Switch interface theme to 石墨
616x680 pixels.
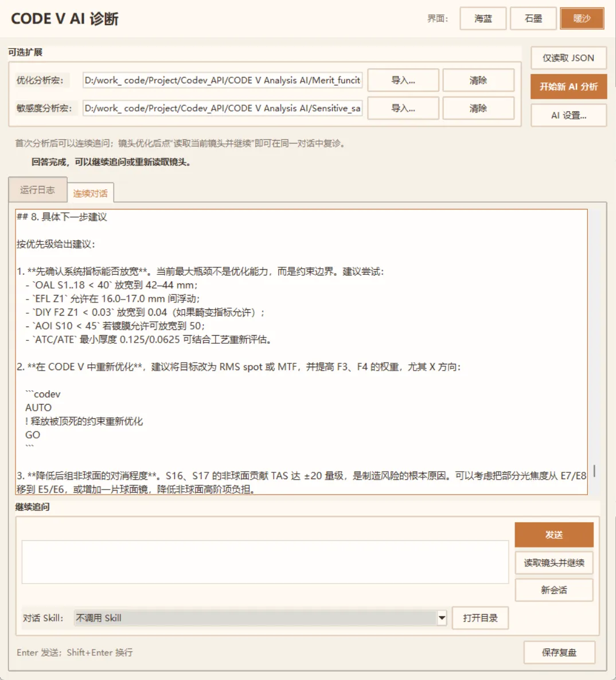tap(533, 18)
